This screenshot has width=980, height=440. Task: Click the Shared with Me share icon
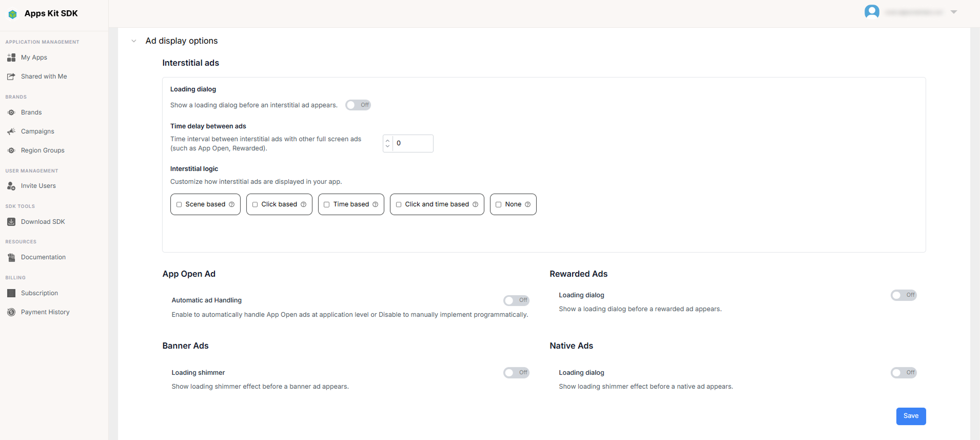(11, 76)
